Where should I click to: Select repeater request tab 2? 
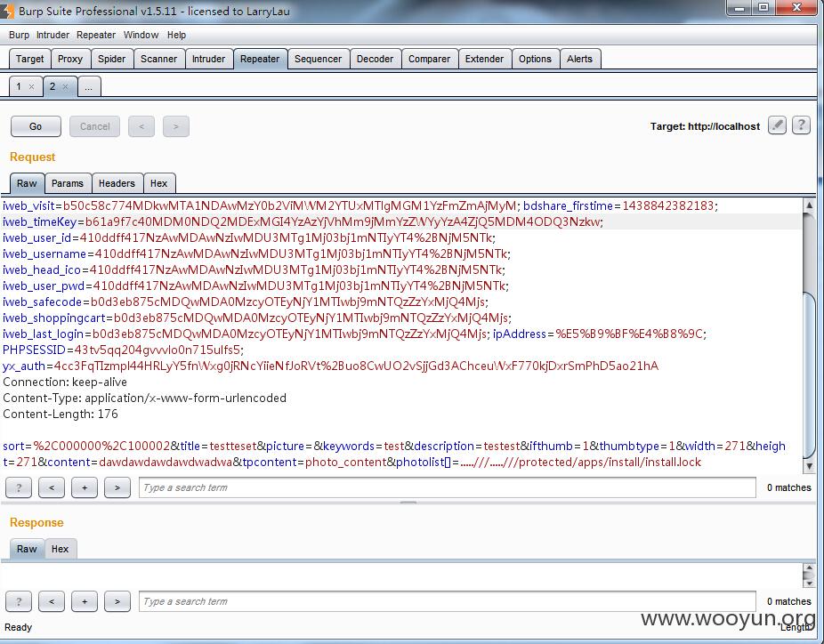[53, 86]
